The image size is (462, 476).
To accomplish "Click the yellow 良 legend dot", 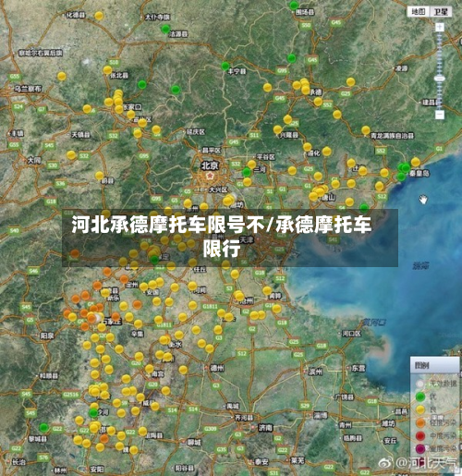I will coord(420,409).
